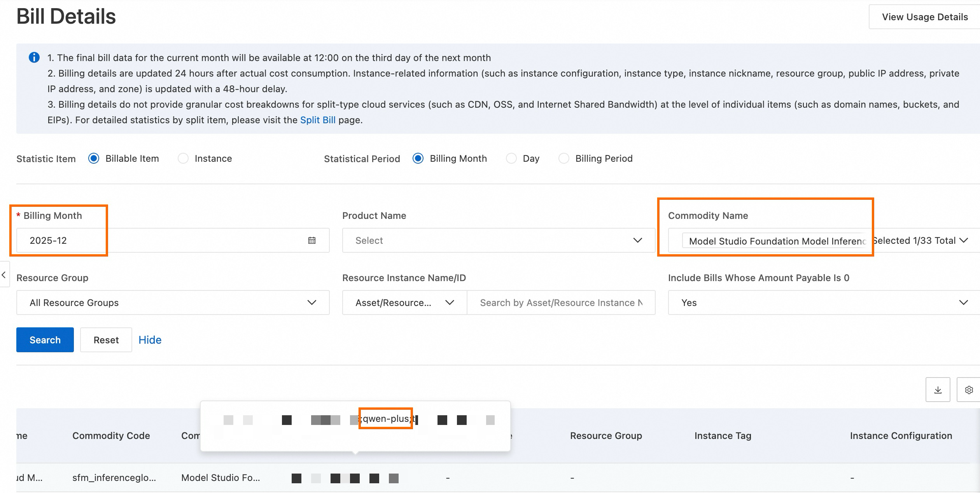Open the table column settings gear icon

click(969, 390)
